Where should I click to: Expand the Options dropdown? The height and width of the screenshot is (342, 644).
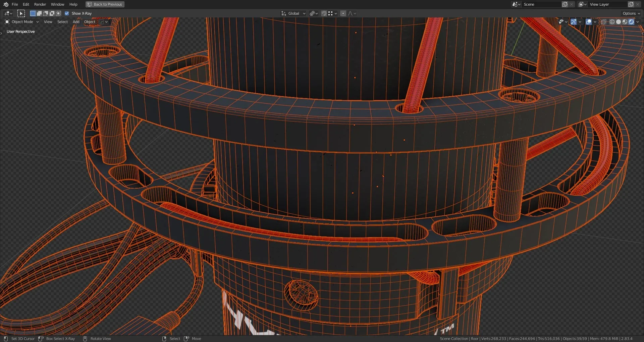(631, 13)
